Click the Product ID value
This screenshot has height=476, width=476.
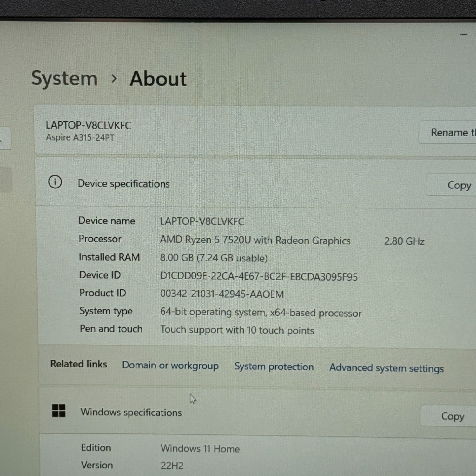222,294
